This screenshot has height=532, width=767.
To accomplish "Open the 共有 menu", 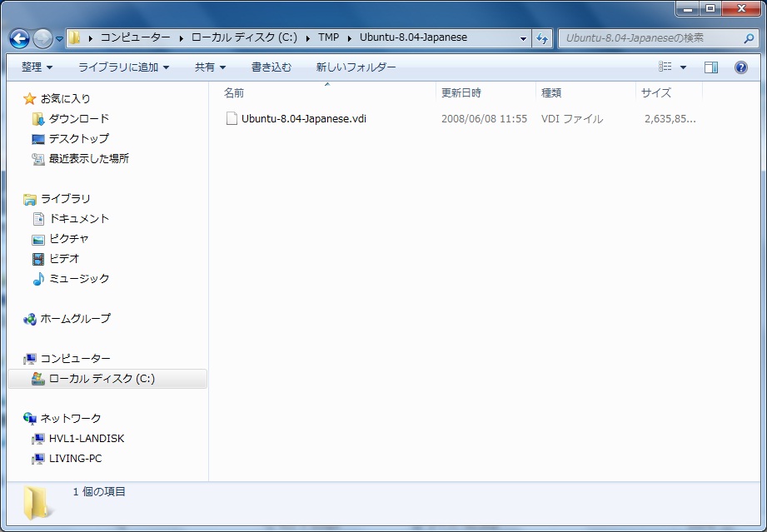I will point(210,67).
